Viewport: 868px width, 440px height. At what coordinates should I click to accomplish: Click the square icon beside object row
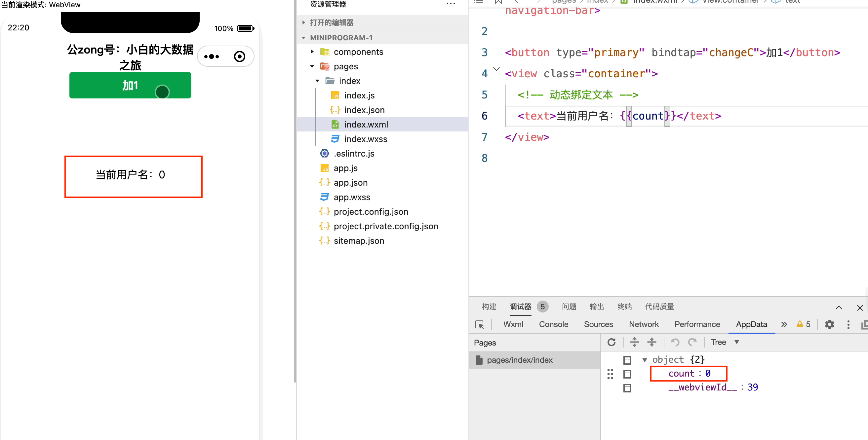pos(627,360)
